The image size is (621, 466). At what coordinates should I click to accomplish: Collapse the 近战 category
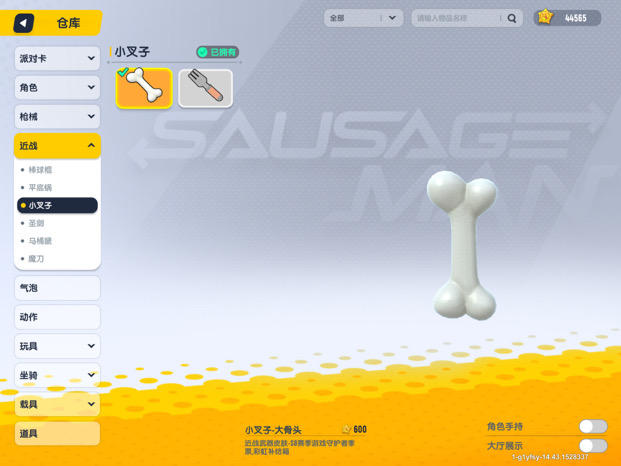click(57, 146)
